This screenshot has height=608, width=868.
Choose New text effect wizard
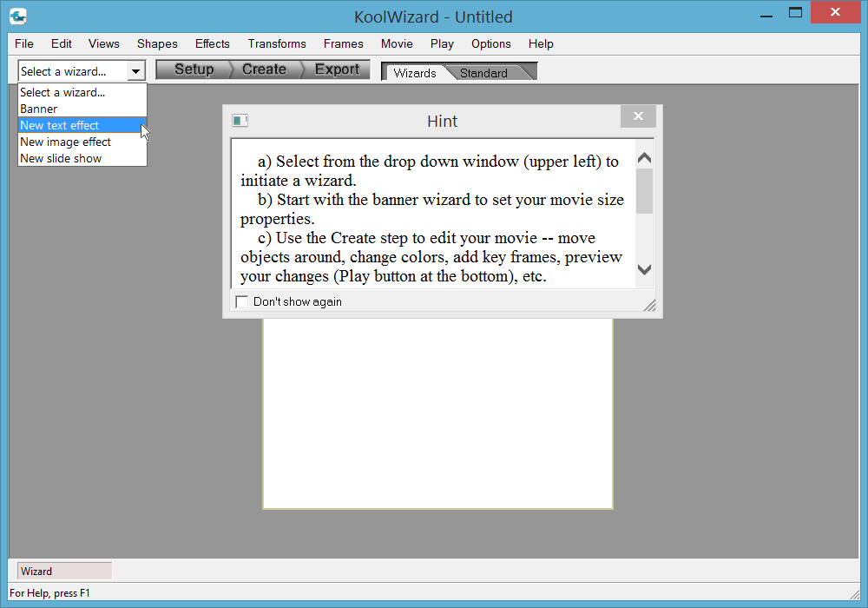tap(82, 125)
